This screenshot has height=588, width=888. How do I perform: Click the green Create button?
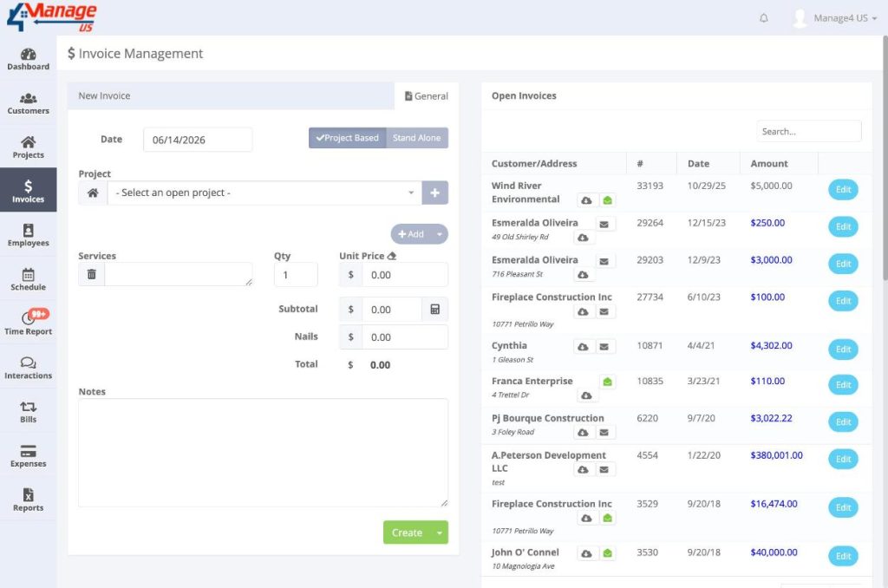[x=408, y=532]
